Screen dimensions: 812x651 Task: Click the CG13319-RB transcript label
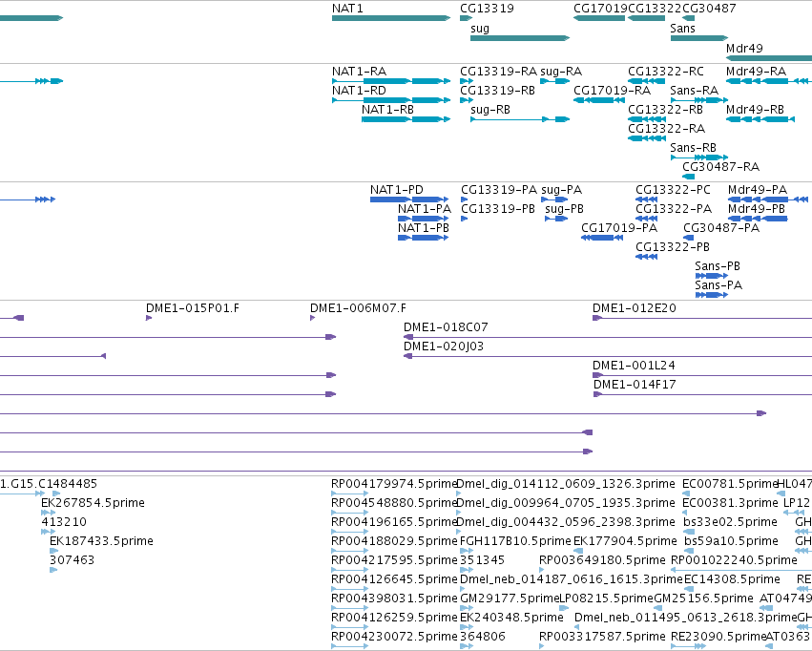point(498,91)
